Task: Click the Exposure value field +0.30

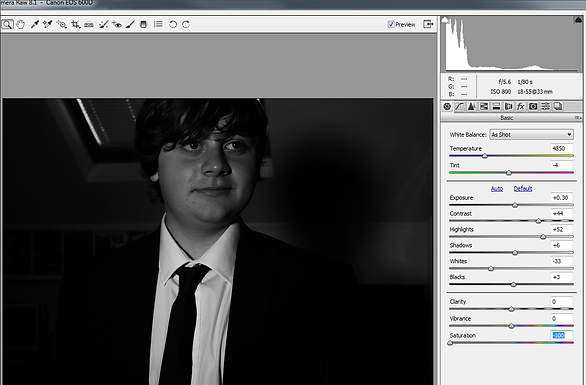Action: [x=562, y=198]
